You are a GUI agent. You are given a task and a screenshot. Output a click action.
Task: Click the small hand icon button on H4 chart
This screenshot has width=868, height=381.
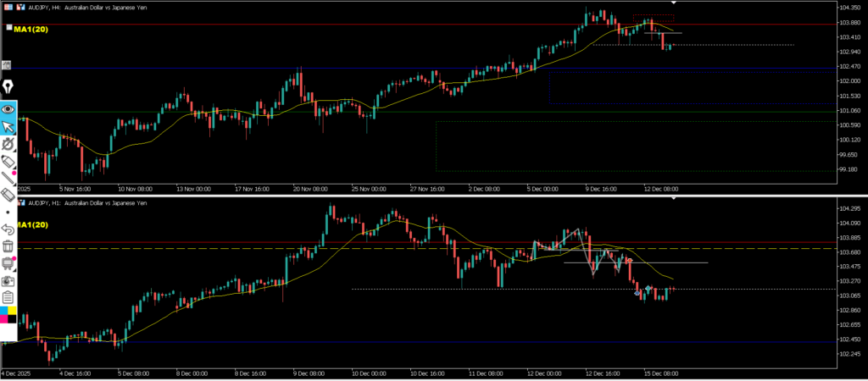[x=6, y=65]
